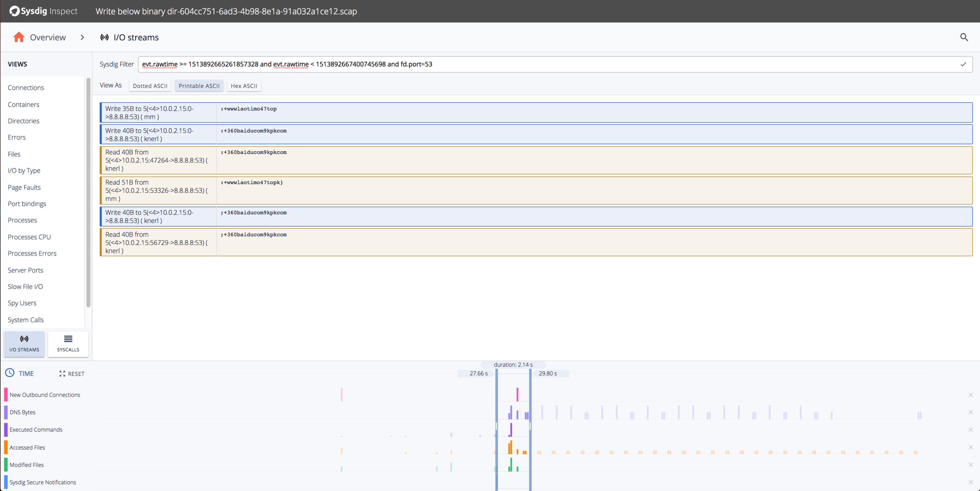Select the Read 51B mm stream row

pos(536,191)
